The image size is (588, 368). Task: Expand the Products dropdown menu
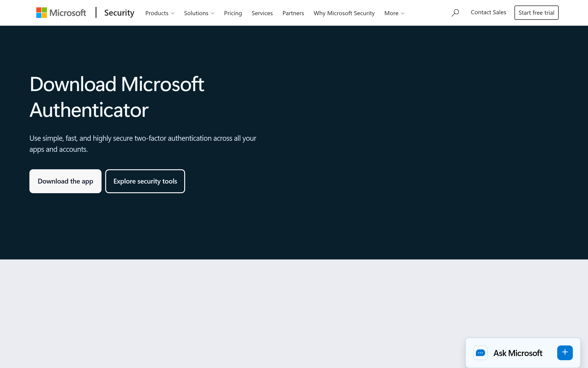pos(160,13)
